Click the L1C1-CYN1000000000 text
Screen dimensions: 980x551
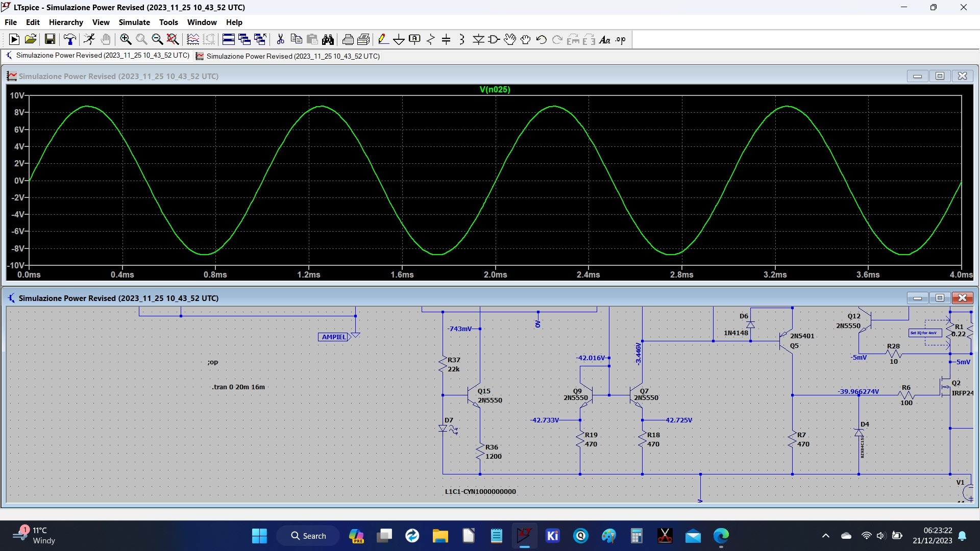click(480, 491)
